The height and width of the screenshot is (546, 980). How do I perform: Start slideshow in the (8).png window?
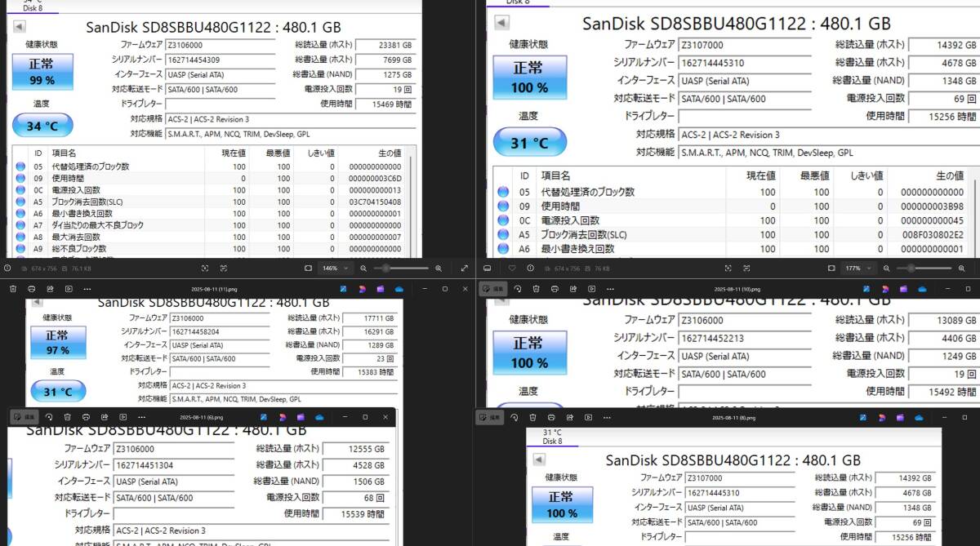(589, 417)
